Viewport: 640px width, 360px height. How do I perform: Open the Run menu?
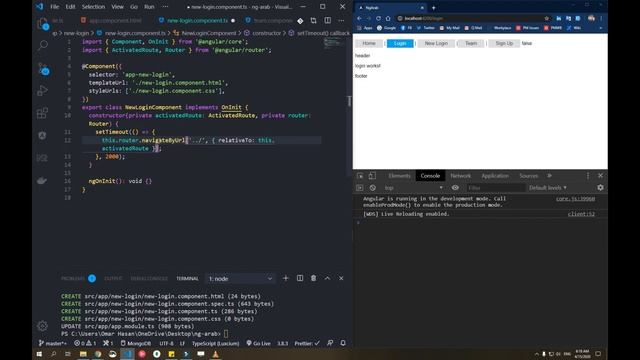point(149,7)
